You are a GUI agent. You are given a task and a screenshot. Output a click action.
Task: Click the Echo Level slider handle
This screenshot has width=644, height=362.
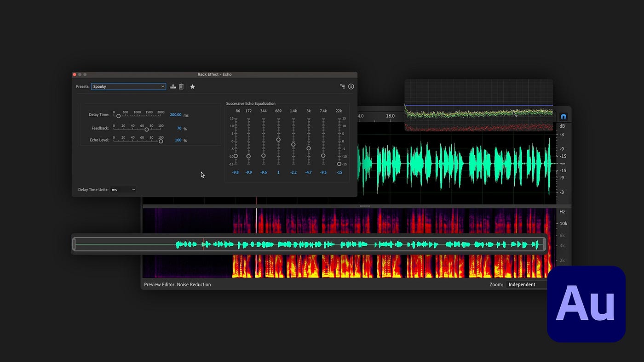pyautogui.click(x=161, y=141)
